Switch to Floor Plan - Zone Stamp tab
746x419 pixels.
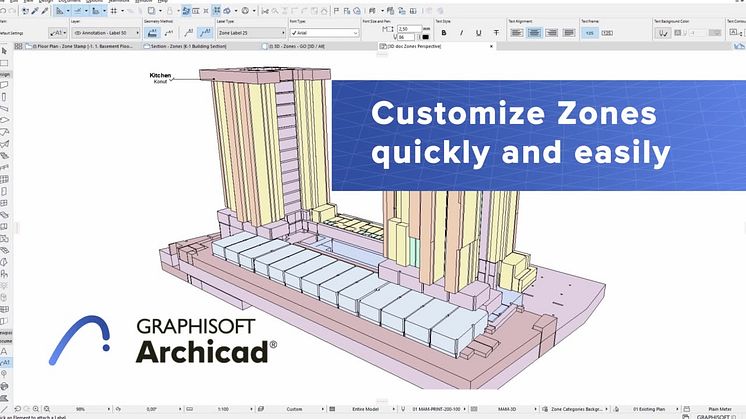pos(84,46)
